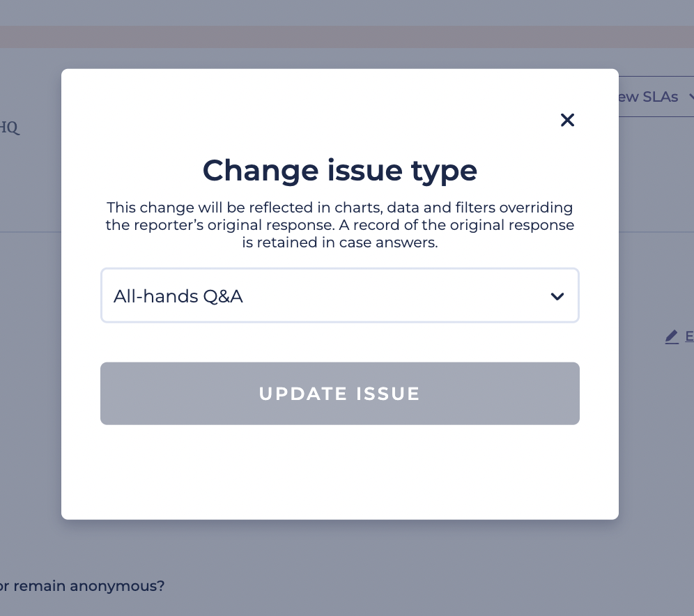Image resolution: width=694 pixels, height=616 pixels.
Task: Click the 'retained in case answers' line
Action: [x=339, y=242]
